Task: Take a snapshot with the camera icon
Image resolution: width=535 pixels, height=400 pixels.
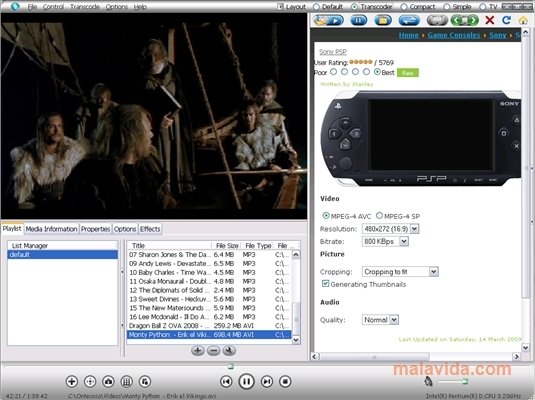Action: click(x=109, y=381)
